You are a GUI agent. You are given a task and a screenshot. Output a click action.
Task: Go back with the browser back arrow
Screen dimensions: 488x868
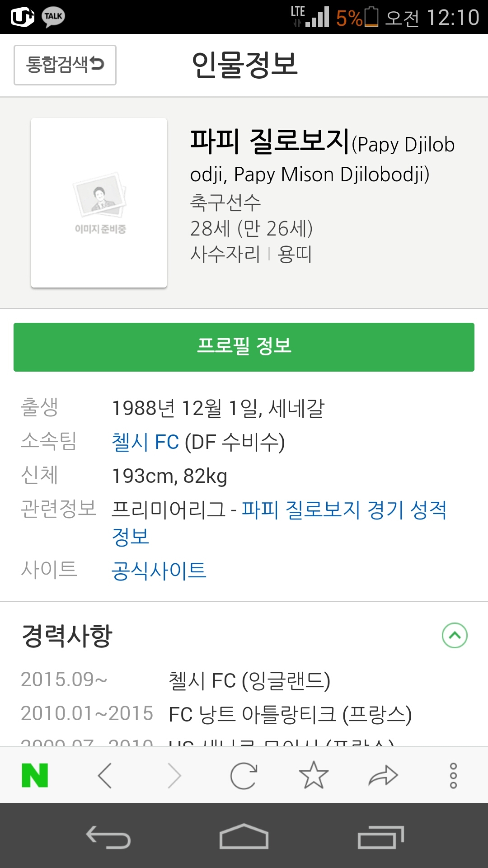point(105,775)
